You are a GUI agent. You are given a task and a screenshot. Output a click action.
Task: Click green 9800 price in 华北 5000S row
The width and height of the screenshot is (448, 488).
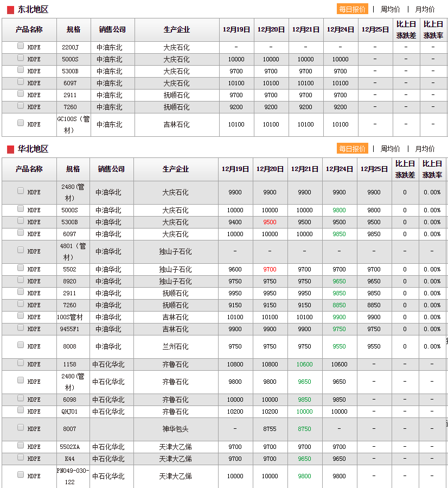pyautogui.click(x=339, y=211)
